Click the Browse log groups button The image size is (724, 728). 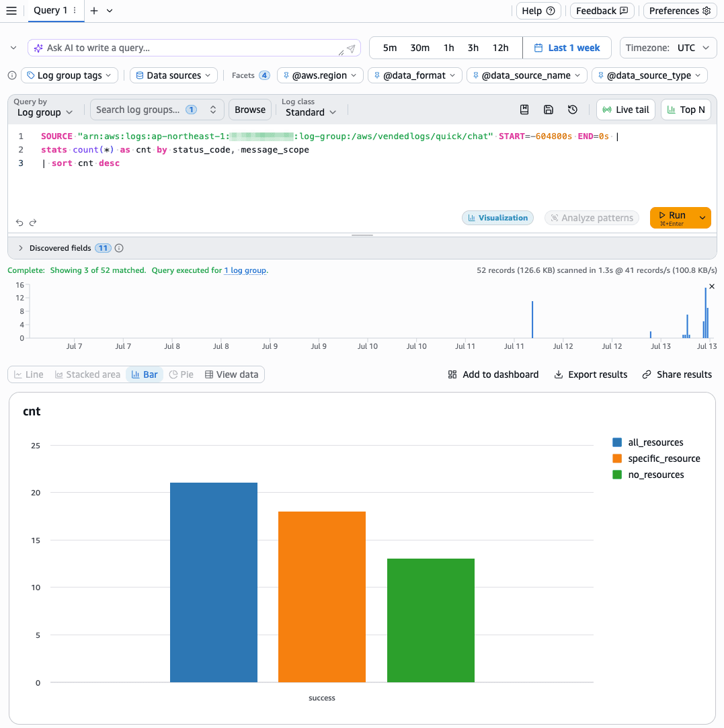coord(250,110)
